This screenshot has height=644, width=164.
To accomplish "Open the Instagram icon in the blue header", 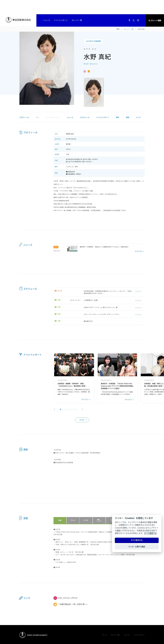I will [138, 20].
